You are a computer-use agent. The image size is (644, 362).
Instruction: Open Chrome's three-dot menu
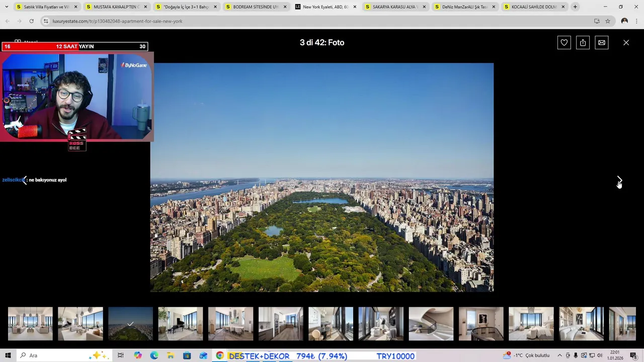click(636, 21)
